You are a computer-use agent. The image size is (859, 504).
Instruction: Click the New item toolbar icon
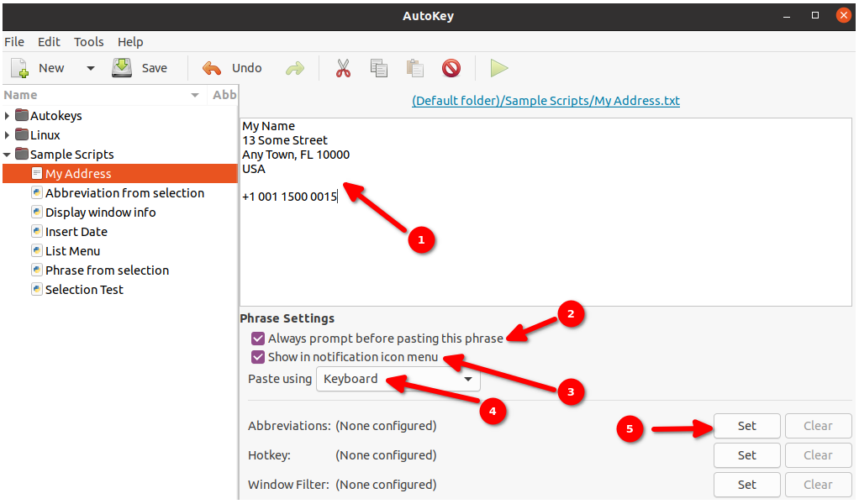tap(20, 68)
